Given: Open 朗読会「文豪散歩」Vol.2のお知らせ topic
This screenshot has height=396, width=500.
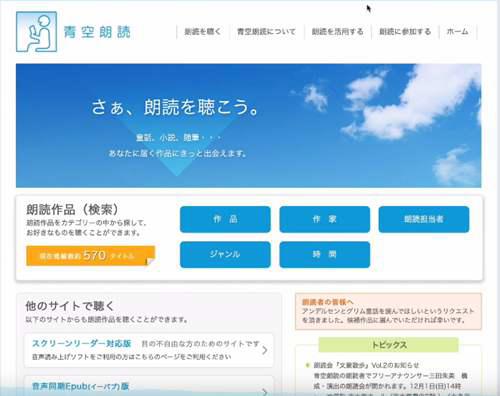Looking at the screenshot, I should (x=366, y=365).
